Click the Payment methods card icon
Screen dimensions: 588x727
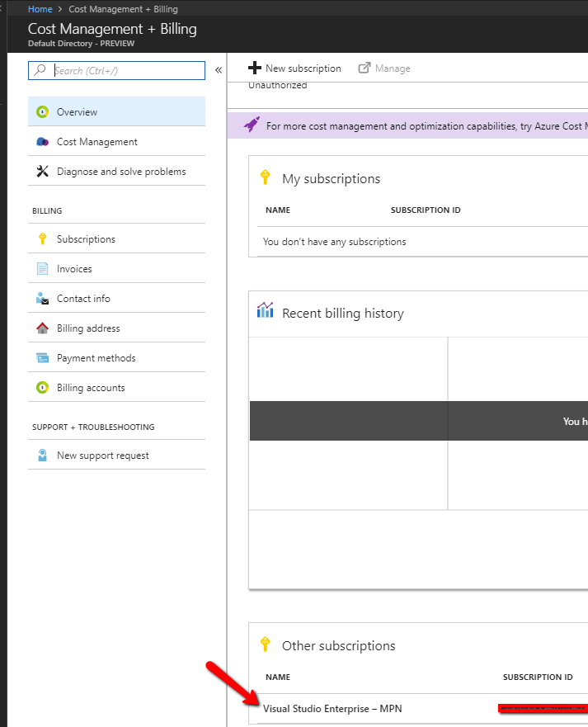(42, 358)
